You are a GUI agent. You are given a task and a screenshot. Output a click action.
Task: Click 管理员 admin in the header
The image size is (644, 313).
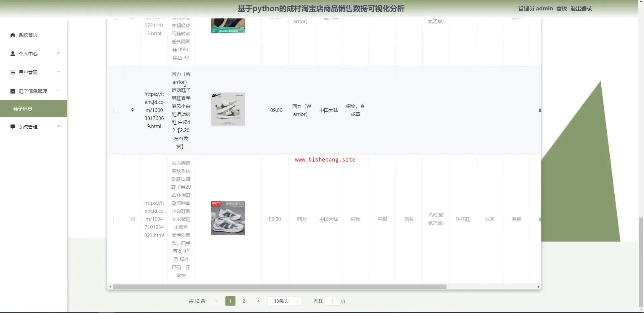click(535, 9)
